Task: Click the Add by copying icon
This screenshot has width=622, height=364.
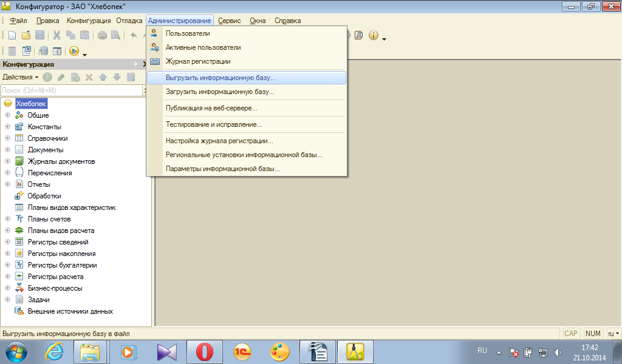Action: (x=75, y=77)
